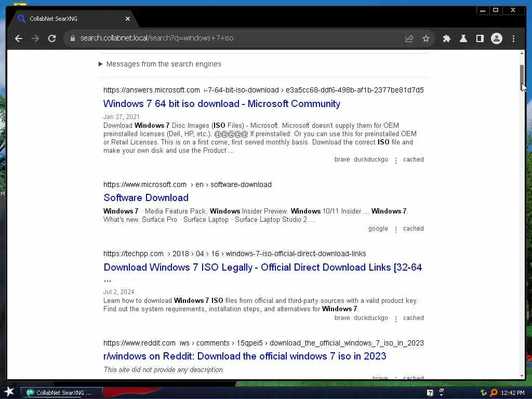Open the Chrome three-dot menu
Image resolution: width=532 pixels, height=399 pixels.
pyautogui.click(x=513, y=38)
